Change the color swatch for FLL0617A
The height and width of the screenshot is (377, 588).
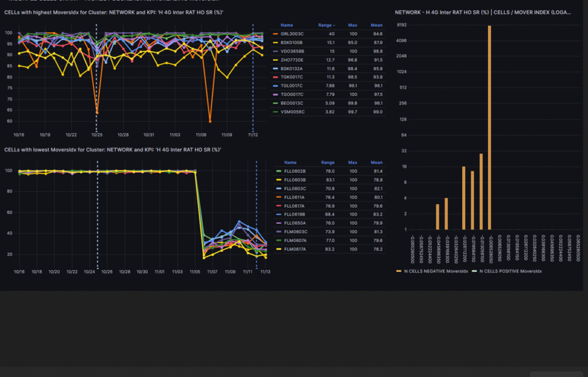(278, 205)
